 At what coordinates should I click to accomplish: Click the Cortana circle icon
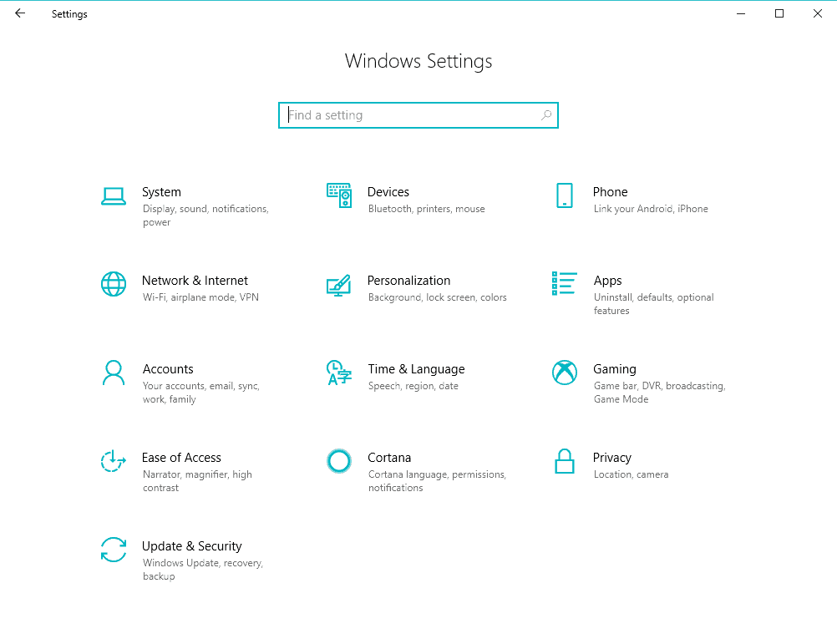pyautogui.click(x=339, y=461)
